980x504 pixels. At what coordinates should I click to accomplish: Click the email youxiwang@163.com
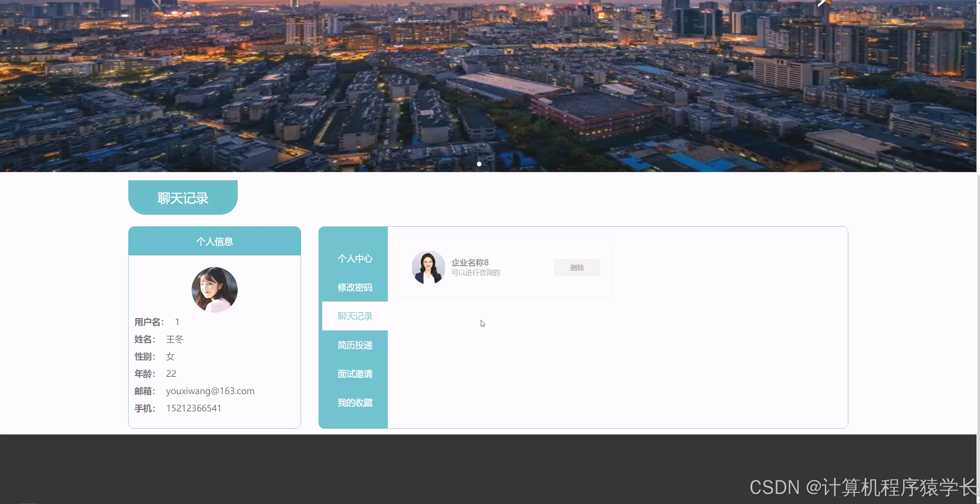click(x=210, y=391)
